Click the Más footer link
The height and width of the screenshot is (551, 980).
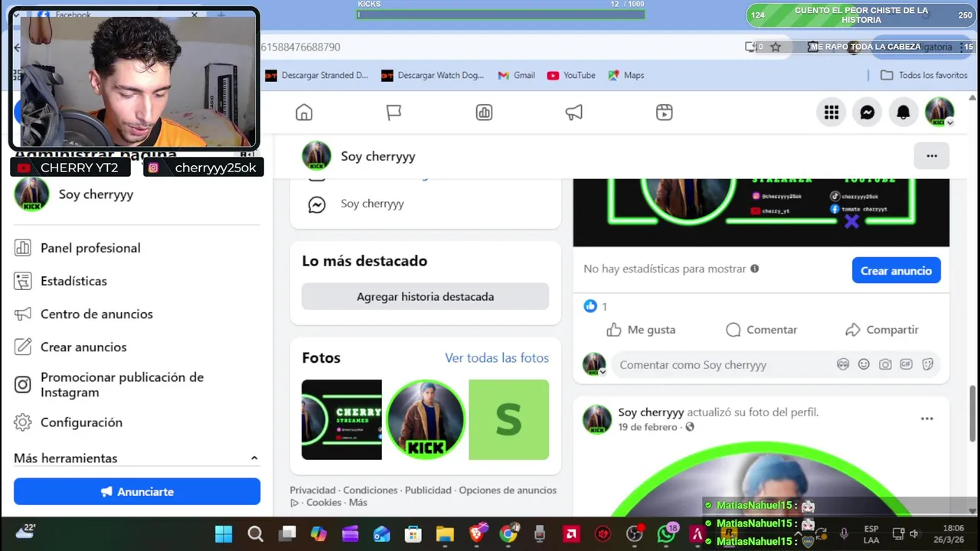click(x=358, y=502)
